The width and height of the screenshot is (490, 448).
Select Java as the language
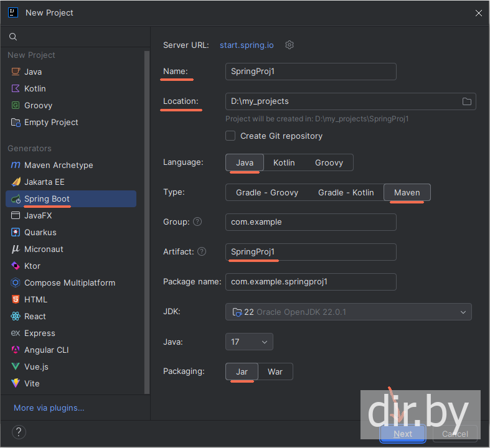(x=245, y=162)
